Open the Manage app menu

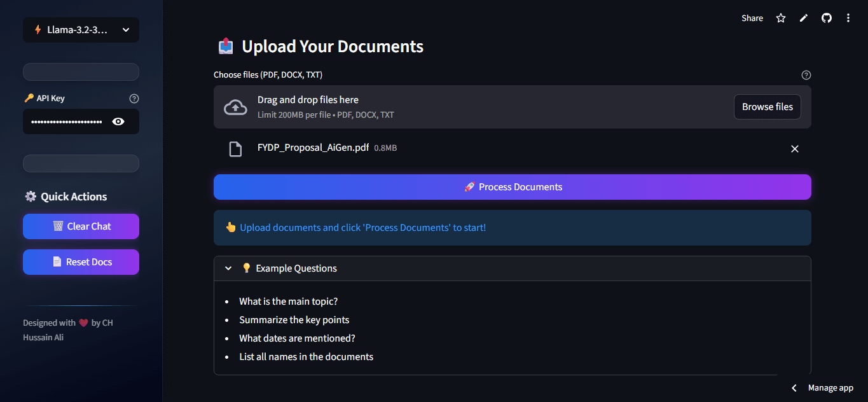click(830, 387)
